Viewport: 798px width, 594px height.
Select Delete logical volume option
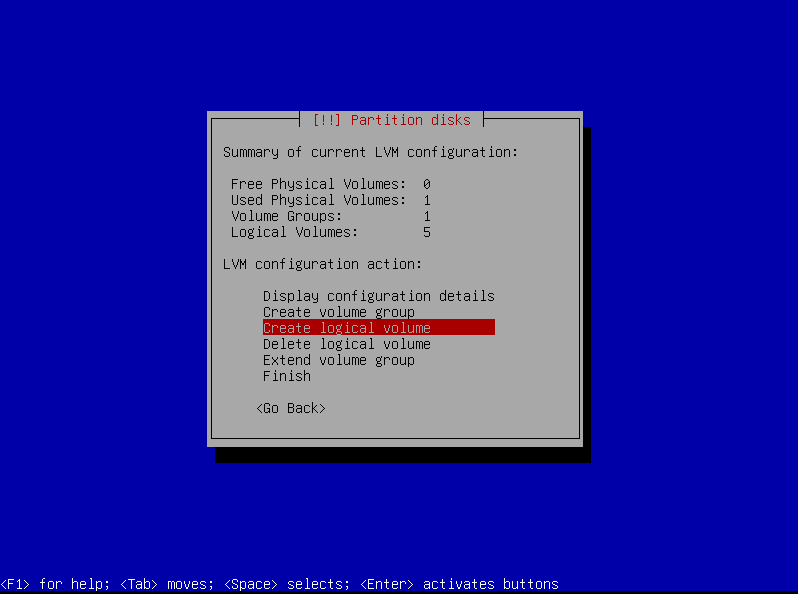pyautogui.click(x=346, y=344)
